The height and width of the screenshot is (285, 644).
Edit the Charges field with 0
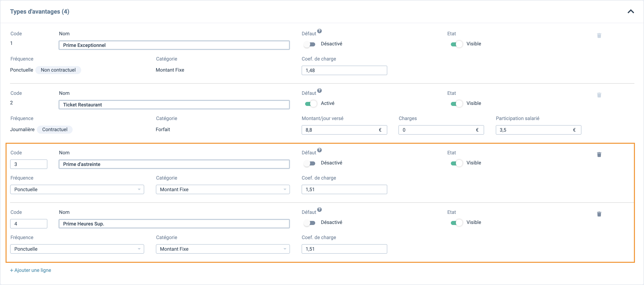[x=441, y=130]
